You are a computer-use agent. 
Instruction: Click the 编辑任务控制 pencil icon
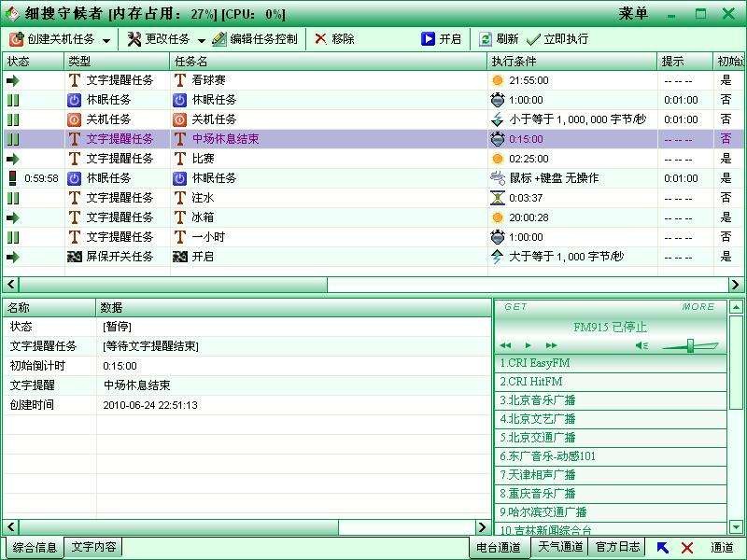[217, 39]
